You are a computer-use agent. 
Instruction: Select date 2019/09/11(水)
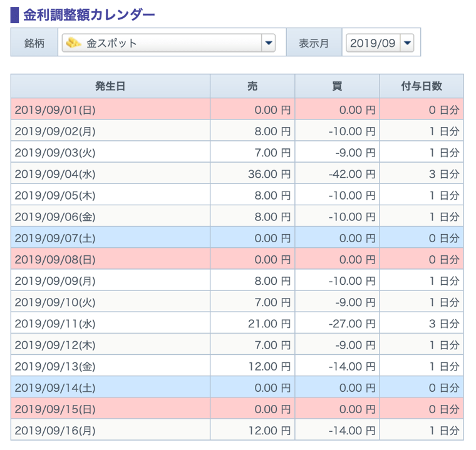[55, 324]
